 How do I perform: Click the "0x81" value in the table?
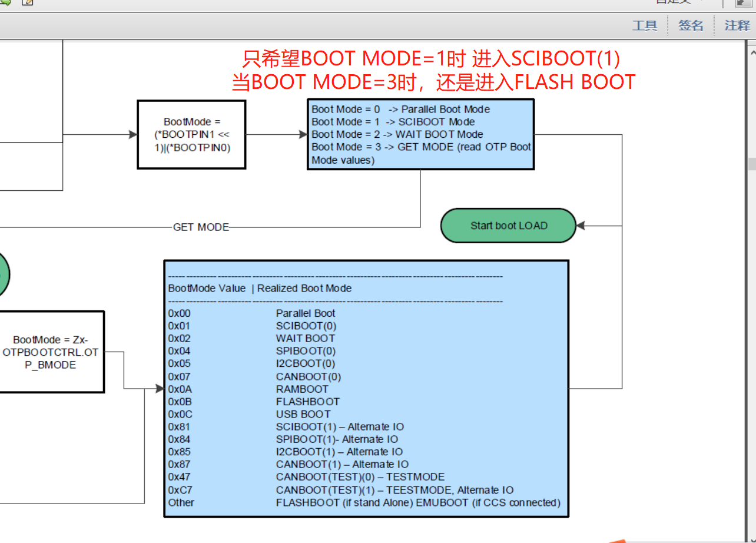click(180, 426)
